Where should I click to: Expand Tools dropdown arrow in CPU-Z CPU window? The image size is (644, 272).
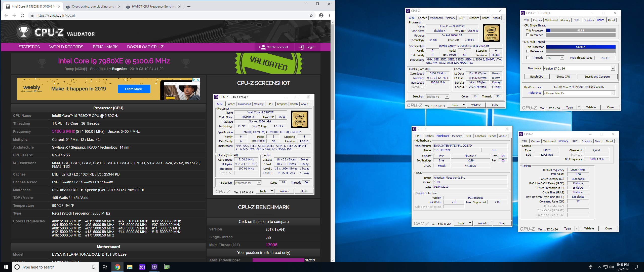(464, 105)
